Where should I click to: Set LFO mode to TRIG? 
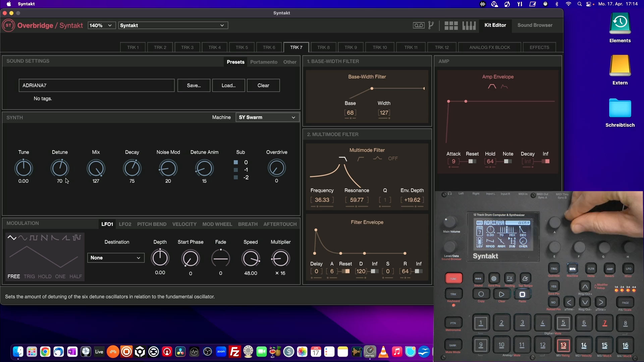coord(29,277)
